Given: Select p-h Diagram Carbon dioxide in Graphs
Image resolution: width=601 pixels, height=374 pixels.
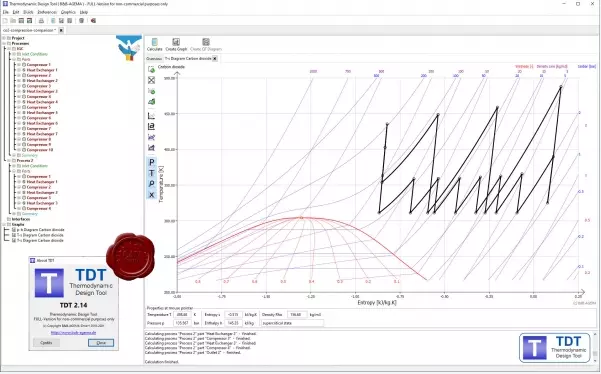Looking at the screenshot, I should pyautogui.click(x=40, y=230).
